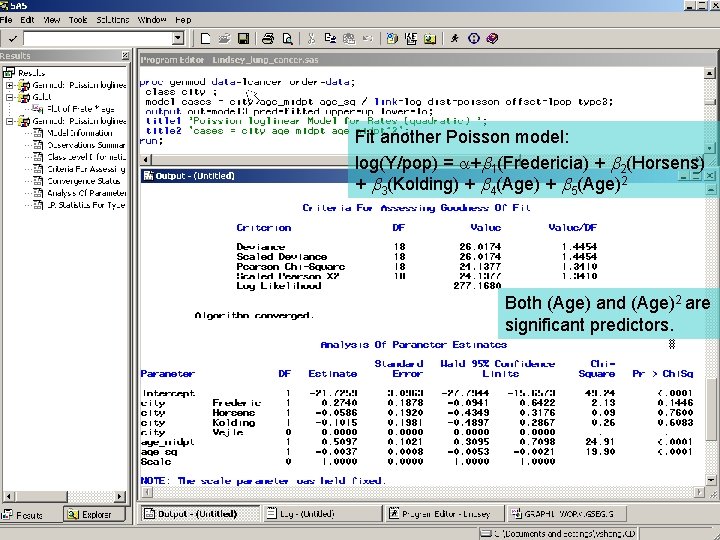Select Observations Summary tree item

point(86,145)
